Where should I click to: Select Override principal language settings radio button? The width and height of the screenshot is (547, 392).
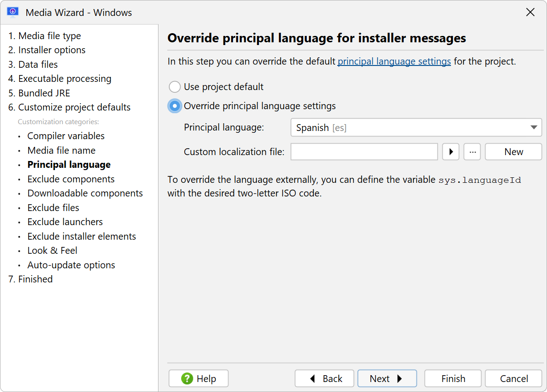(x=175, y=106)
